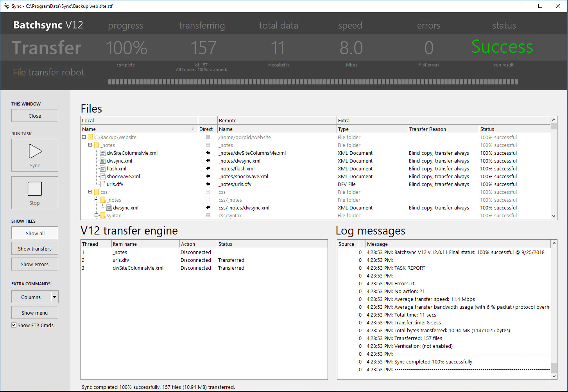Viewport: 568px width, 392px height.
Task: Select thread 3 row dwSiteColumnsMe.xml
Action: coord(204,268)
